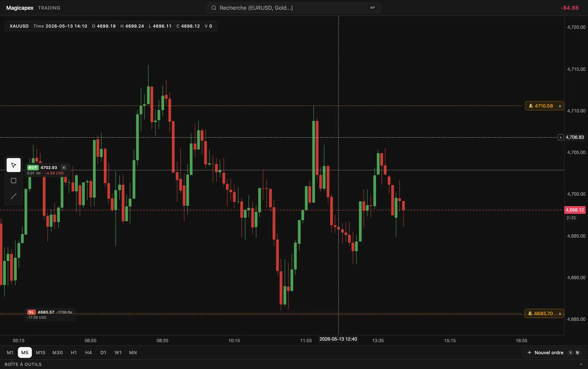Switch to M5 timeframe
Screen dimensions: 588x369
click(25, 353)
